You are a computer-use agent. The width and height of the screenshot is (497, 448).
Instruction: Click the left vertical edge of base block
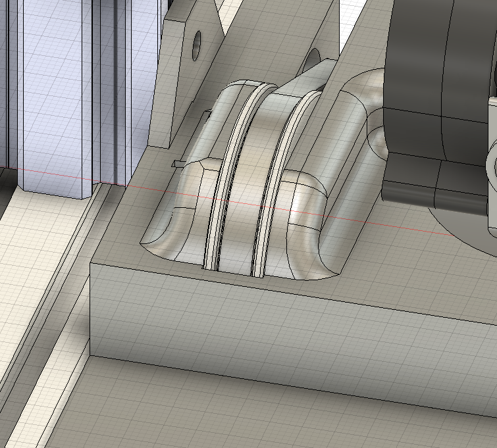[x=90, y=309]
